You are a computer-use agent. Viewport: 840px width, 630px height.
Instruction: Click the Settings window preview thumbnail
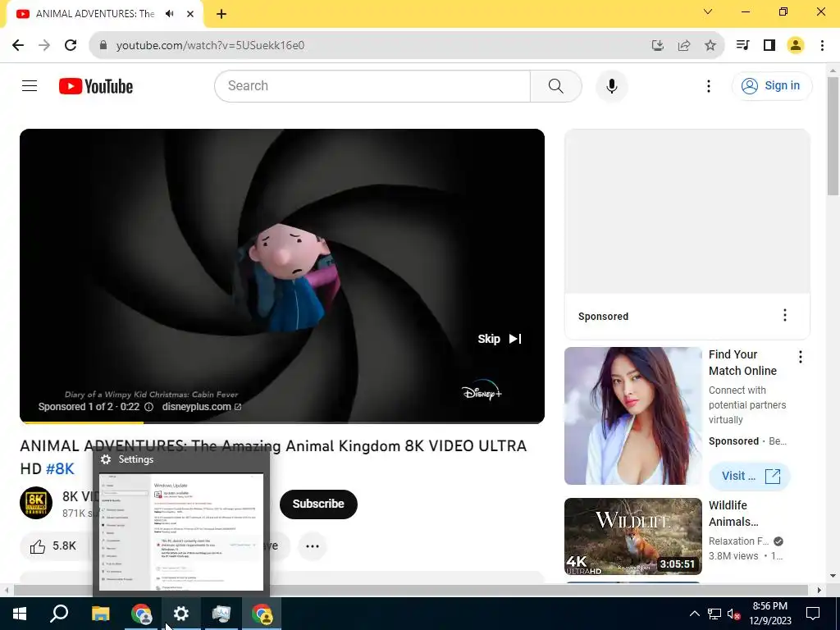pyautogui.click(x=181, y=532)
